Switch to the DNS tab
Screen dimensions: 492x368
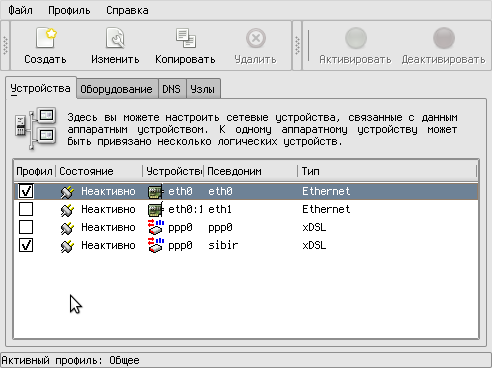pyautogui.click(x=172, y=89)
